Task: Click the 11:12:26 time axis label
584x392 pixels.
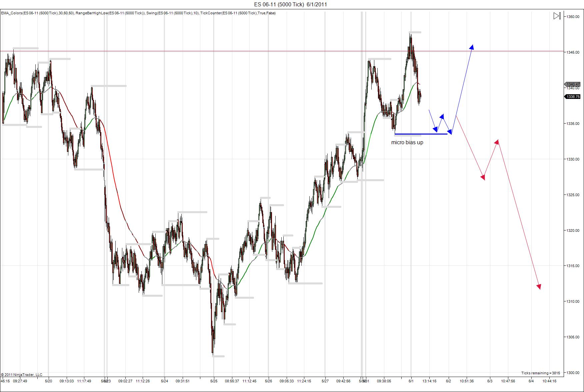Action: click(142, 381)
